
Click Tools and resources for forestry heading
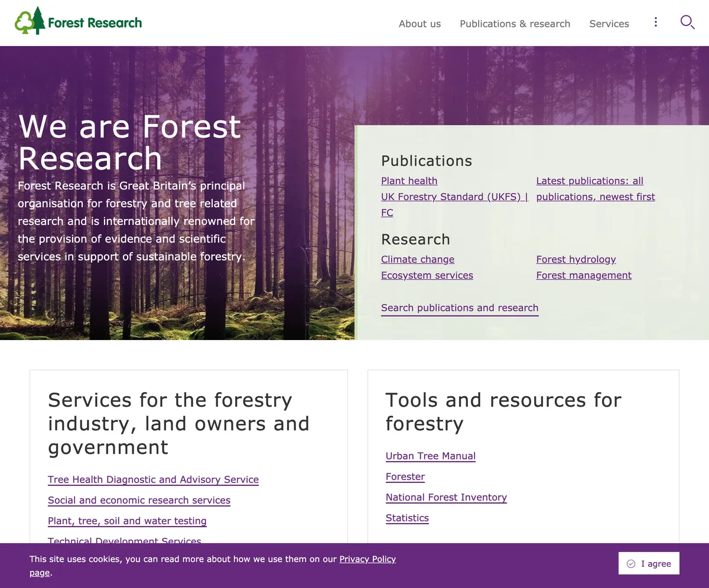click(x=503, y=411)
